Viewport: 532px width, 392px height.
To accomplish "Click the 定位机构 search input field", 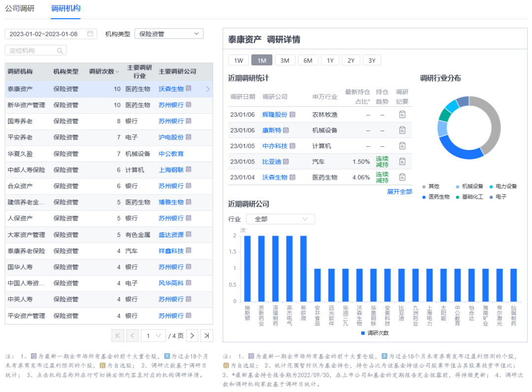I will [x=35, y=51].
